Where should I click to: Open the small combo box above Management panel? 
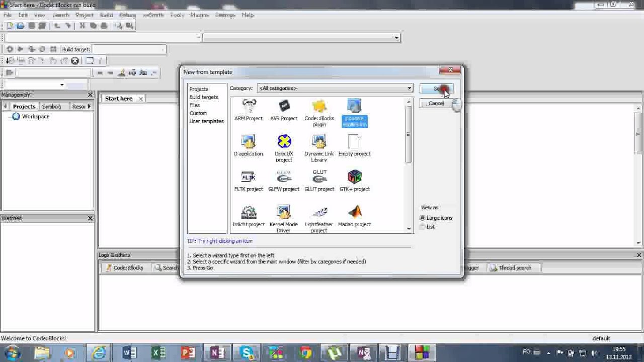(x=35, y=85)
